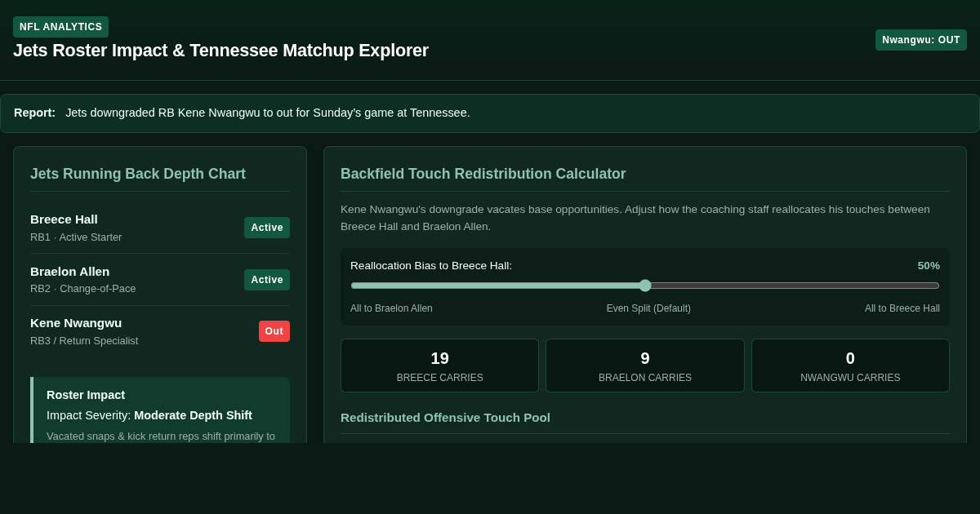
Task: Click the Moderate Depth Shift severity text
Action: pyautogui.click(x=193, y=415)
